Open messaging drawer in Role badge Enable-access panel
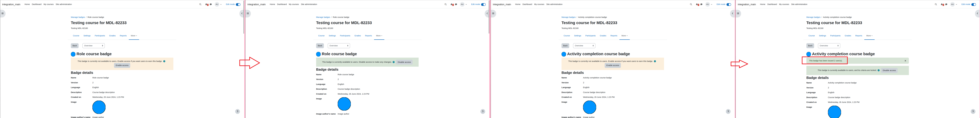This screenshot has height=118, width=980. pyautogui.click(x=211, y=5)
